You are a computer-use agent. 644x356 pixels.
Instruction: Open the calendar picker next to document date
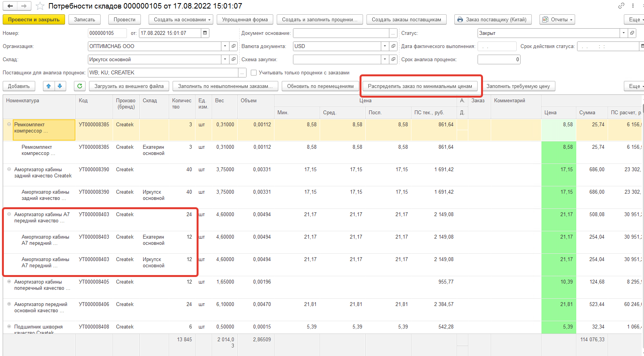tap(205, 33)
